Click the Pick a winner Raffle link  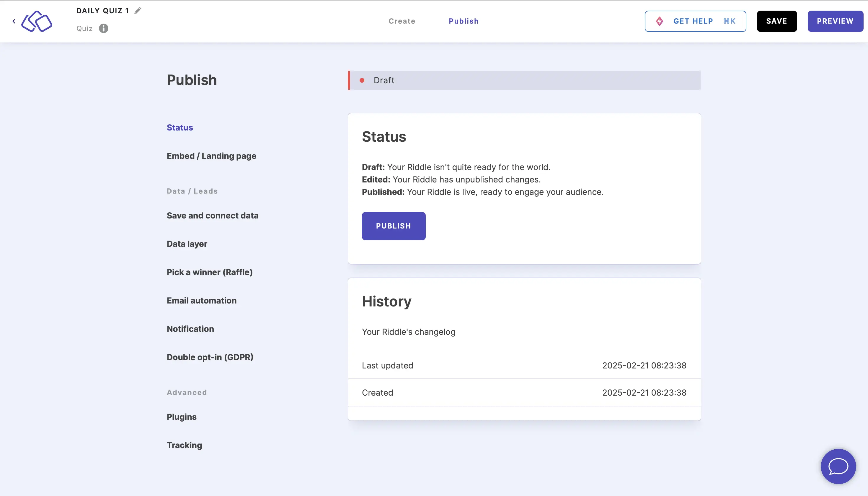coord(210,272)
